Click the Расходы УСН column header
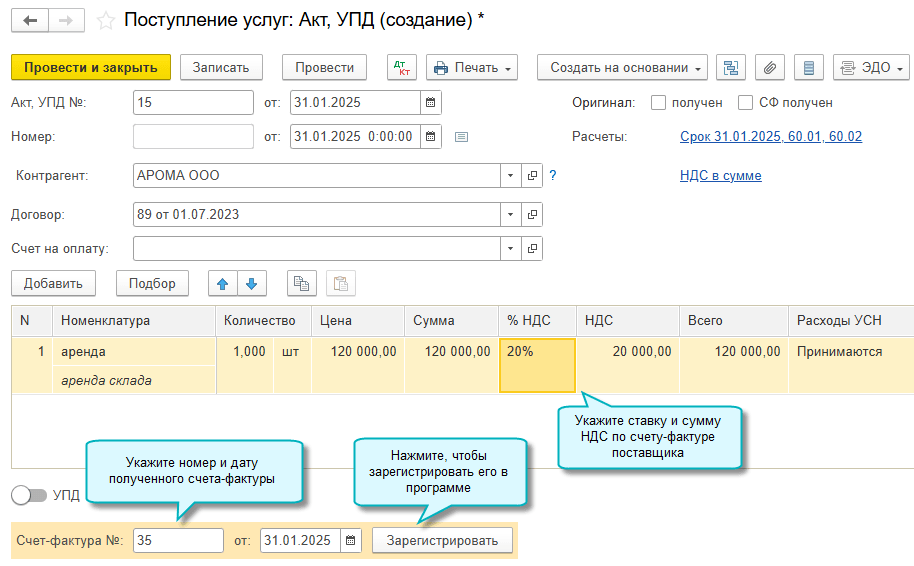Screen dimensions: 914x566 point(851,321)
